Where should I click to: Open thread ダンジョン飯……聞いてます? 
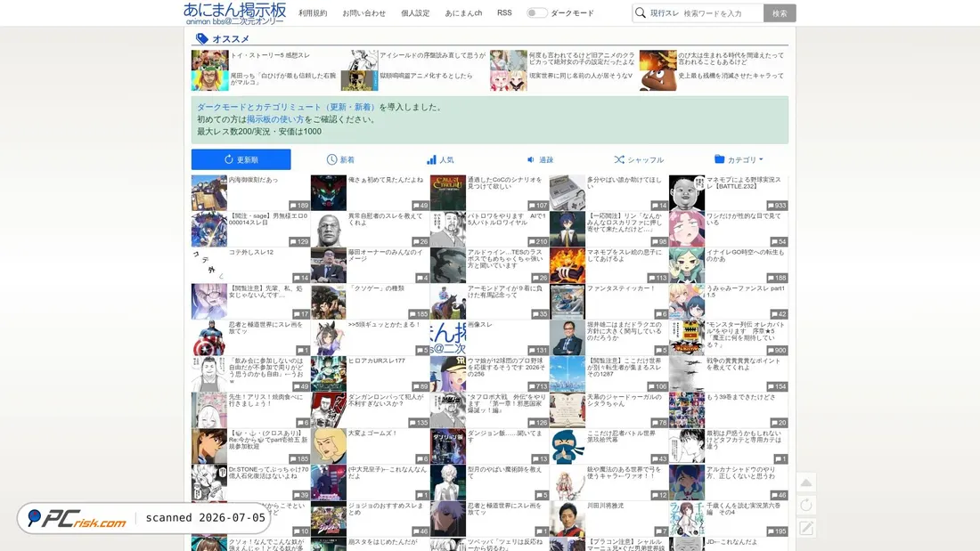point(505,437)
